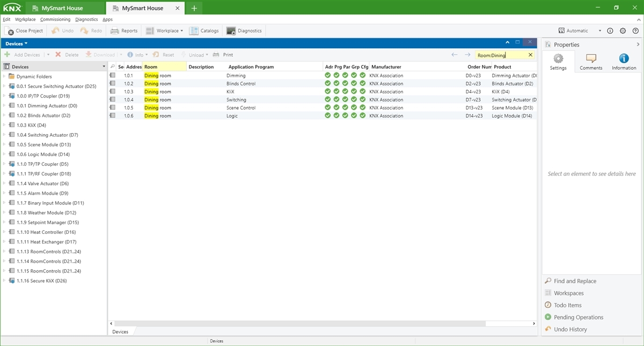The height and width of the screenshot is (346, 644).
Task: Expand the Dynamic Folders tree node
Action: (x=4, y=77)
